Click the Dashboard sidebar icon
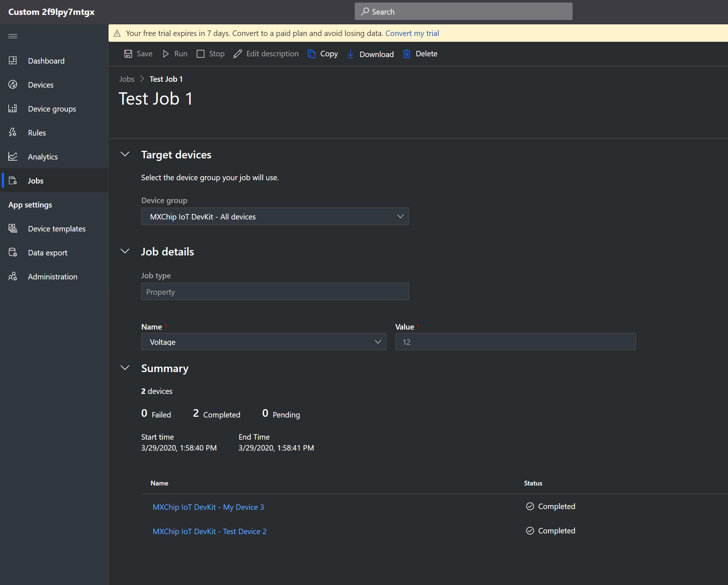This screenshot has width=728, height=585. (x=13, y=61)
